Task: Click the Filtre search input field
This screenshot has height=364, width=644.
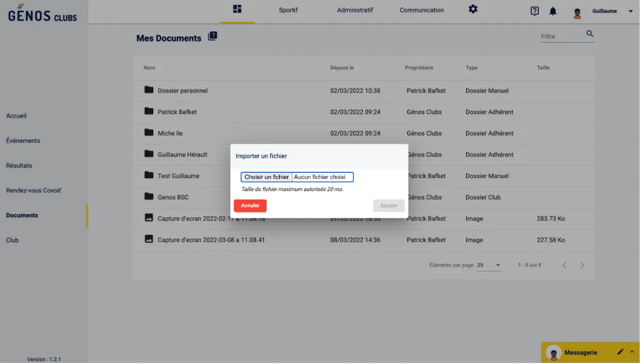Action: click(x=561, y=36)
